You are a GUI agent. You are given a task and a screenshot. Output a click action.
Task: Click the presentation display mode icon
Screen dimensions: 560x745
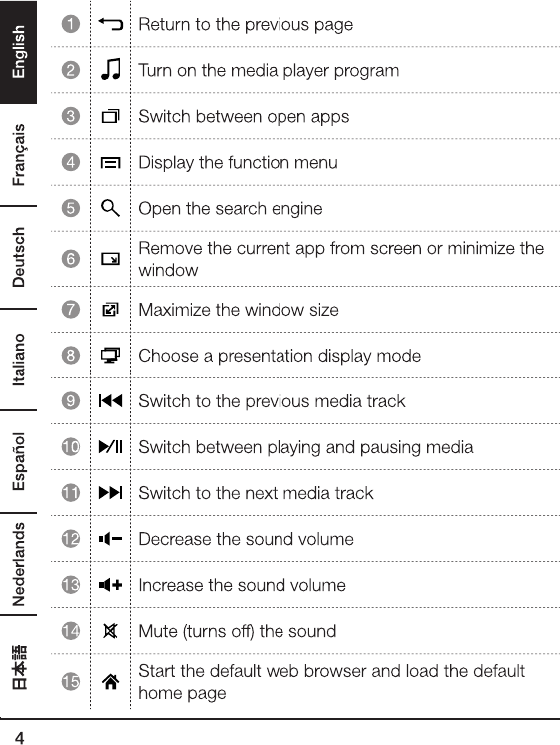pyautogui.click(x=110, y=355)
